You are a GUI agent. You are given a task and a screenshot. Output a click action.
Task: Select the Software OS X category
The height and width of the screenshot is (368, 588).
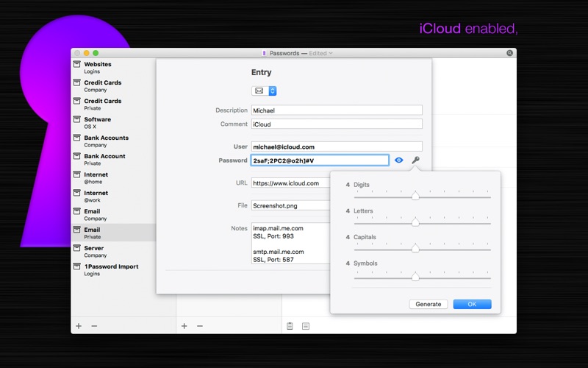pos(113,123)
